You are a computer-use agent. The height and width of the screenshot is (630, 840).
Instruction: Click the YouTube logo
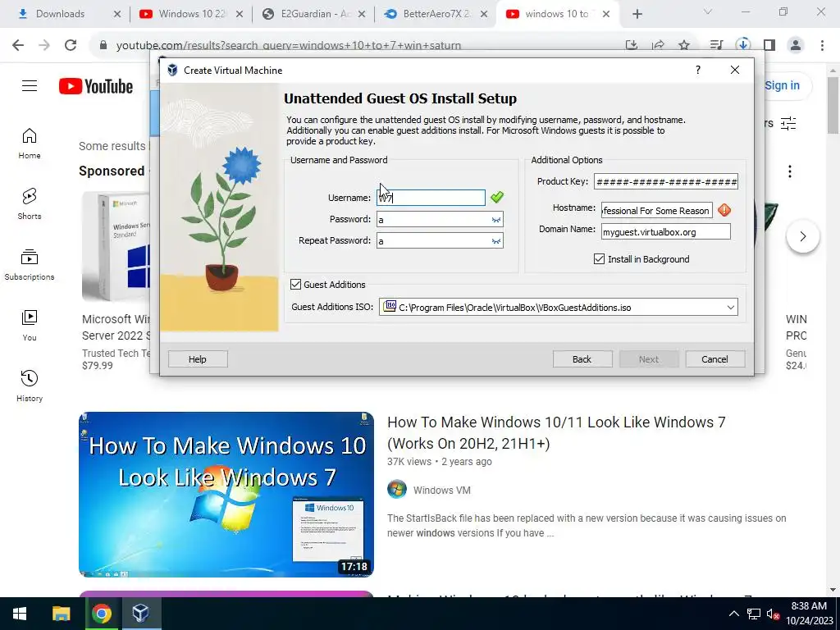click(x=96, y=86)
